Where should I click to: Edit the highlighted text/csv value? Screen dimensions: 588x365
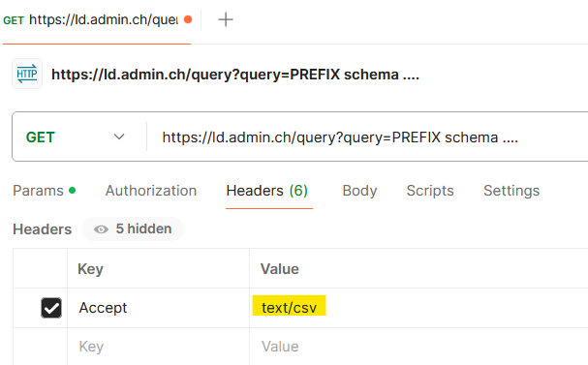289,308
